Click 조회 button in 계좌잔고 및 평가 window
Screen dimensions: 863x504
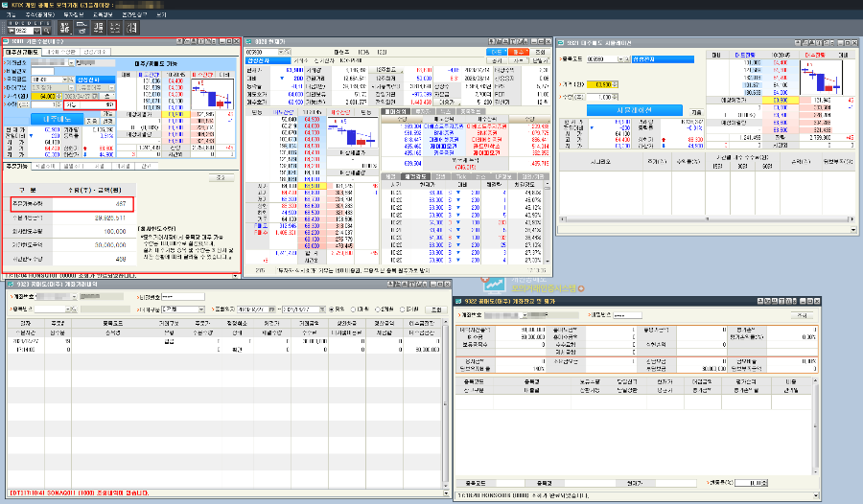[x=802, y=315]
